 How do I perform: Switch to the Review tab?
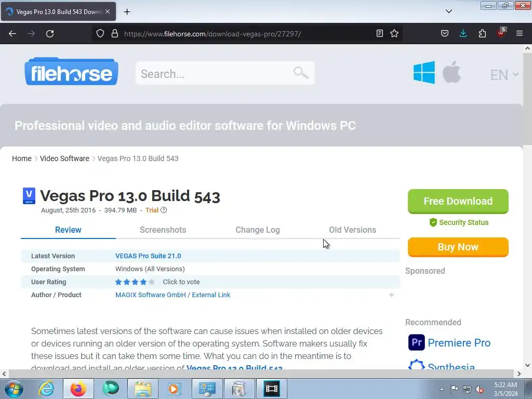pos(68,230)
